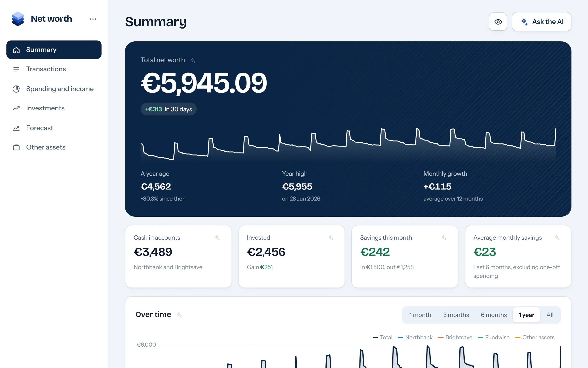Click the Ask the AI button
This screenshot has height=368, width=588.
coord(541,22)
